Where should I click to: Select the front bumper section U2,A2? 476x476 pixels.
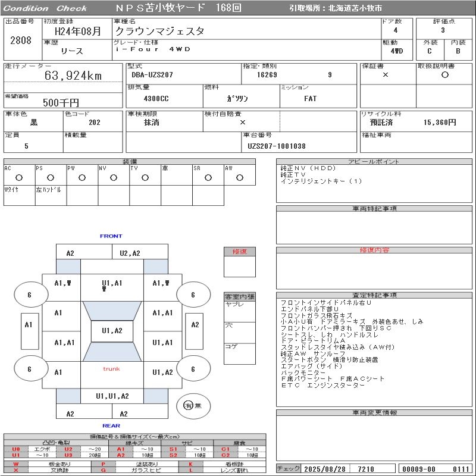click(x=130, y=253)
